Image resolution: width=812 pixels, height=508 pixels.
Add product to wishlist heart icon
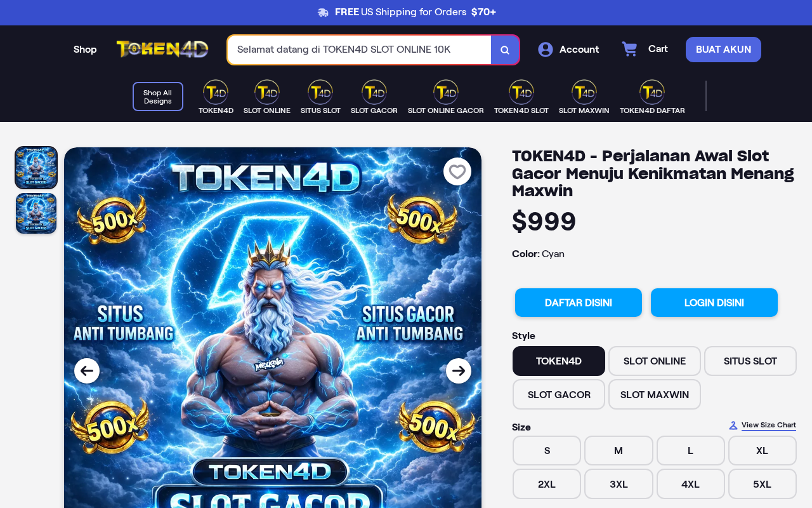tap(457, 171)
